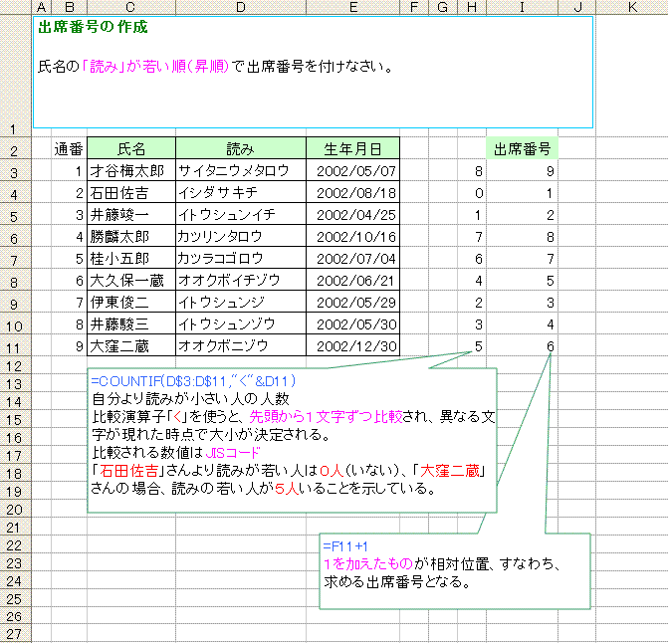Select column E header
Screen dimensions: 670x644
(x=353, y=7)
